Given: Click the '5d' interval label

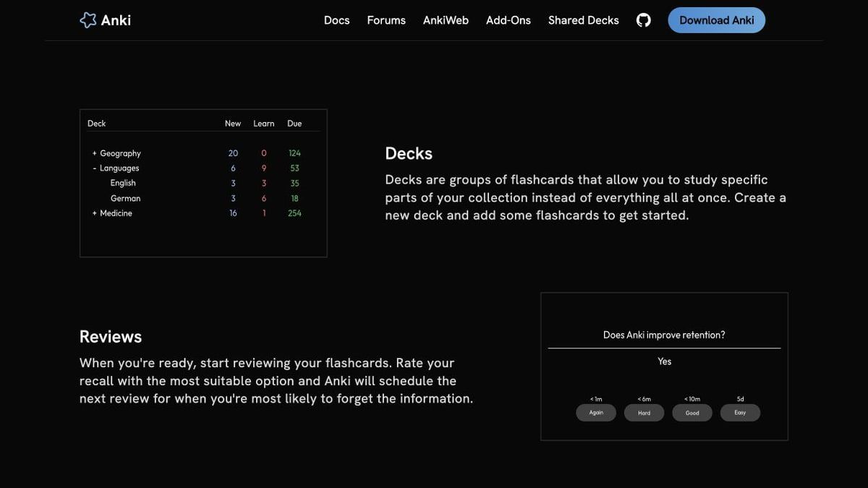Looking at the screenshot, I should tap(740, 399).
